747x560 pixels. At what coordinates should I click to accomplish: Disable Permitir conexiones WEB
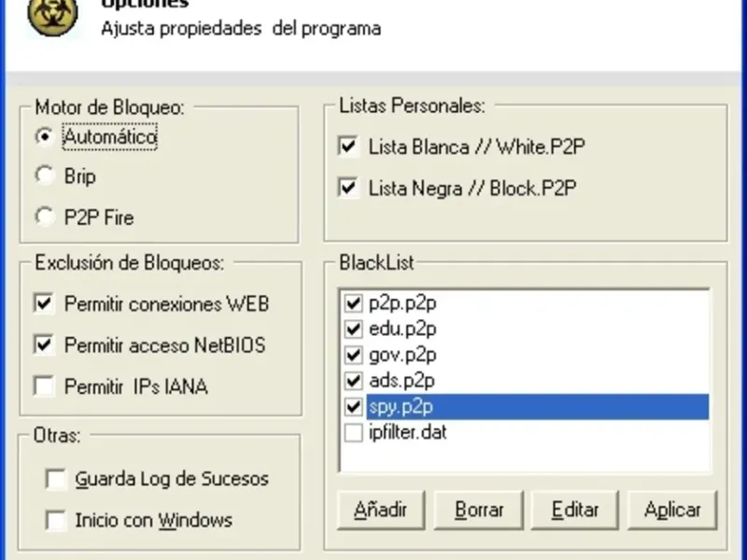pos(43,303)
